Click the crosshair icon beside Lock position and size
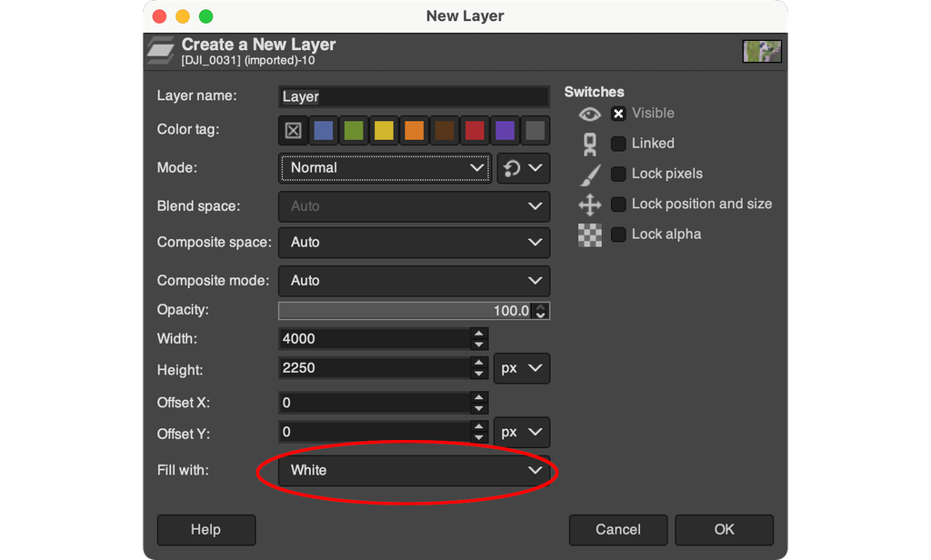 pyautogui.click(x=589, y=204)
